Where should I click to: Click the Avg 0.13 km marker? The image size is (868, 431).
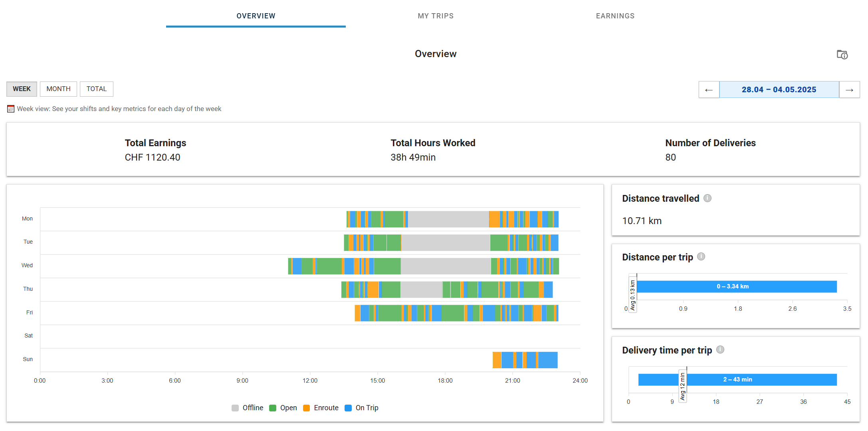point(632,295)
